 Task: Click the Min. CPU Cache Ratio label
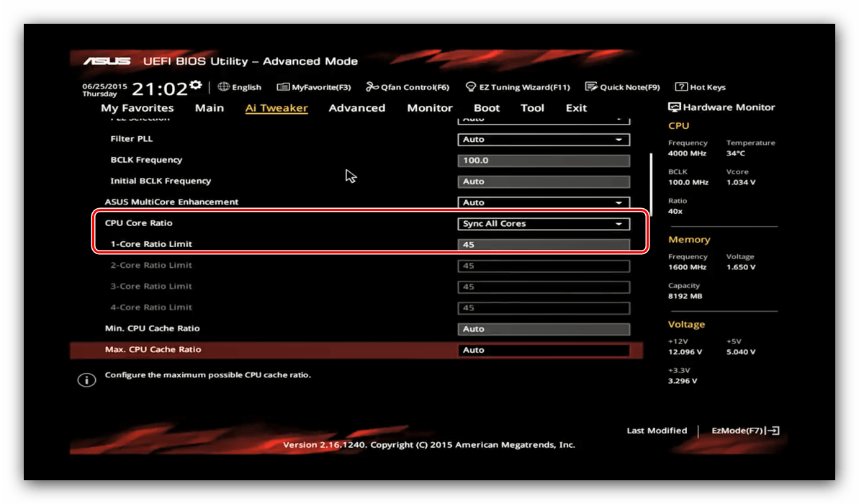[x=153, y=328]
